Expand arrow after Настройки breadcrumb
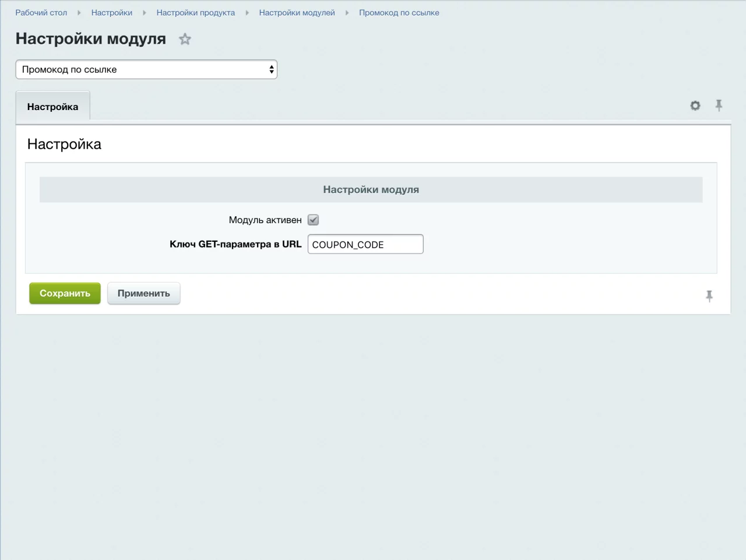 coord(145,13)
